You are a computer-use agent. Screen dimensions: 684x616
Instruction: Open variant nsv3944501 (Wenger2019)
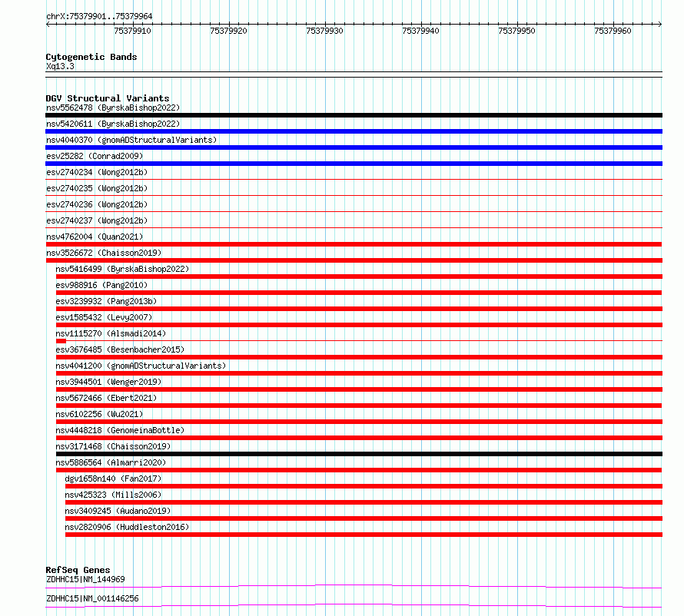point(108,382)
